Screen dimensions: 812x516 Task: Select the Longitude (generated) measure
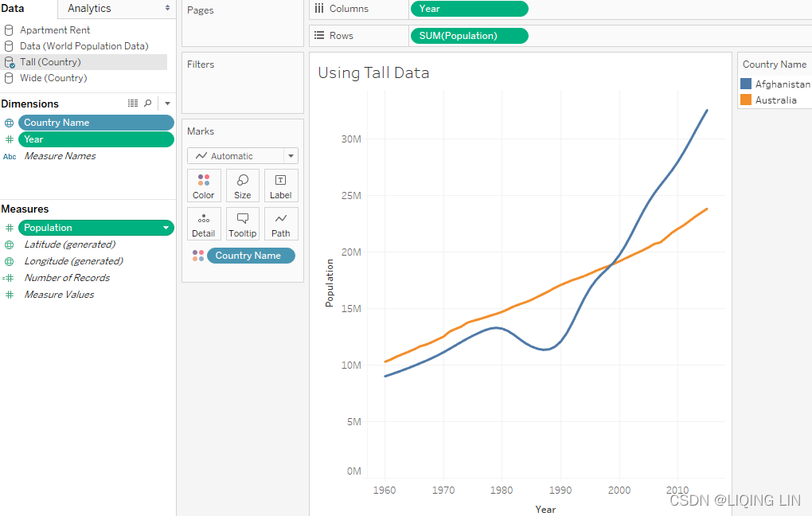pyautogui.click(x=73, y=261)
